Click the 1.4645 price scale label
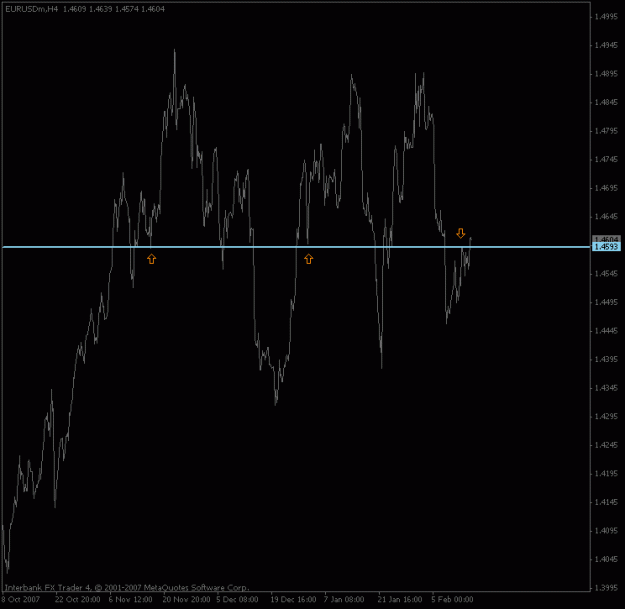This screenshot has height=609, width=625. point(606,217)
